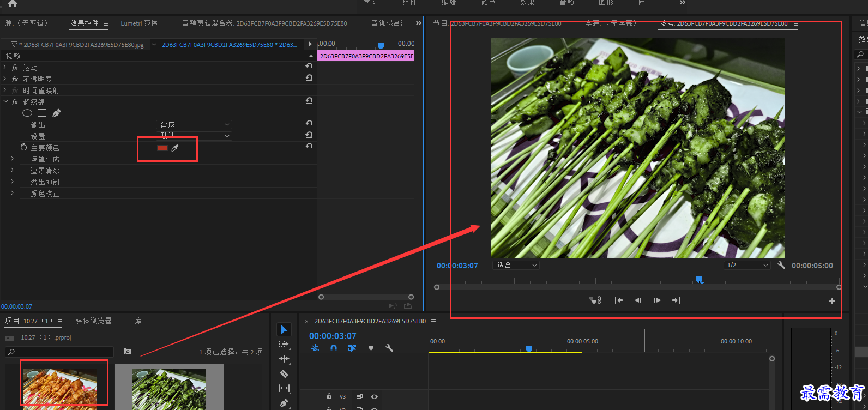Open the 项目: 10.27 (1) tab

(x=29, y=321)
